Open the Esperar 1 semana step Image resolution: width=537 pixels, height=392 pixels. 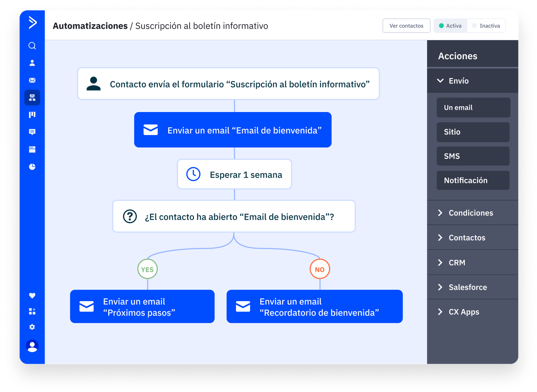point(234,174)
